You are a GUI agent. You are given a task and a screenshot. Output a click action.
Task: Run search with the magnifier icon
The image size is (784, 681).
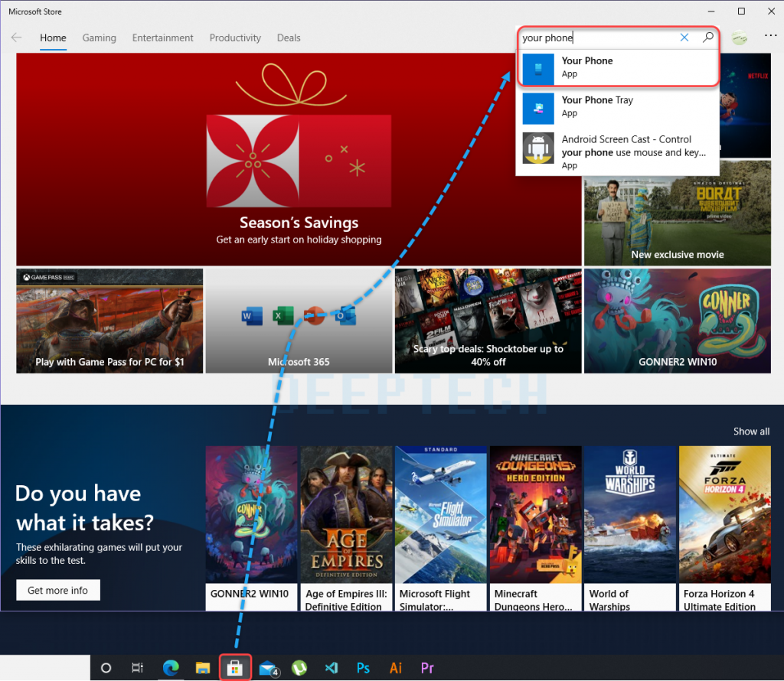(x=707, y=37)
